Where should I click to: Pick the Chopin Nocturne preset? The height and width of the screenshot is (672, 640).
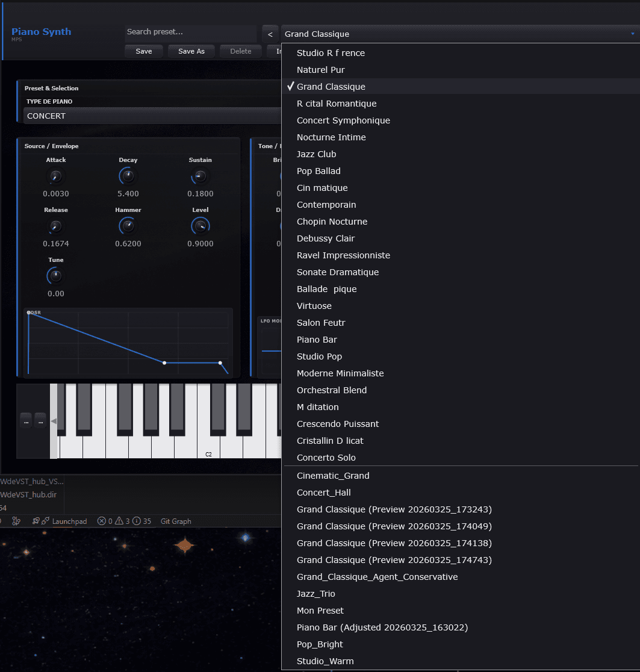(332, 222)
